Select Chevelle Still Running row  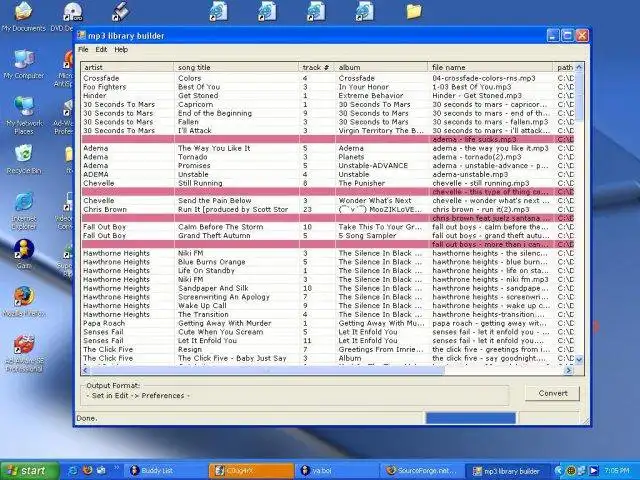pyautogui.click(x=328, y=183)
